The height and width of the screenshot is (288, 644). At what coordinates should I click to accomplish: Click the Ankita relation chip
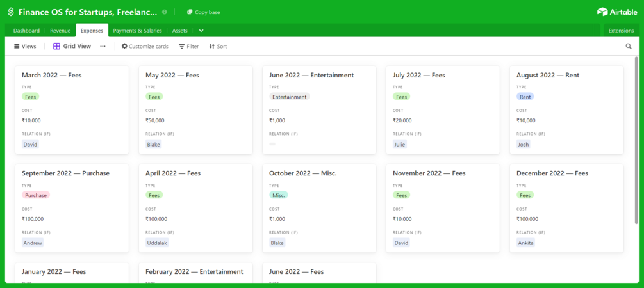(525, 243)
